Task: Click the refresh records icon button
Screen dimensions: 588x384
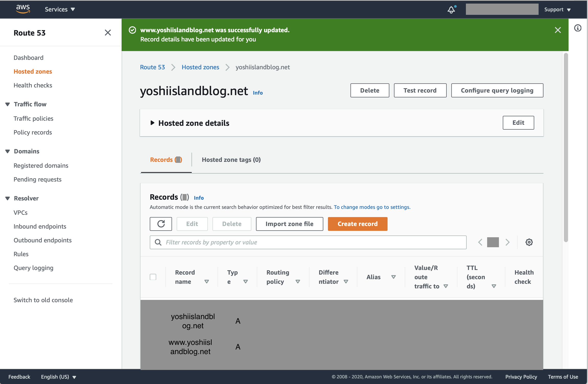Action: coord(161,224)
